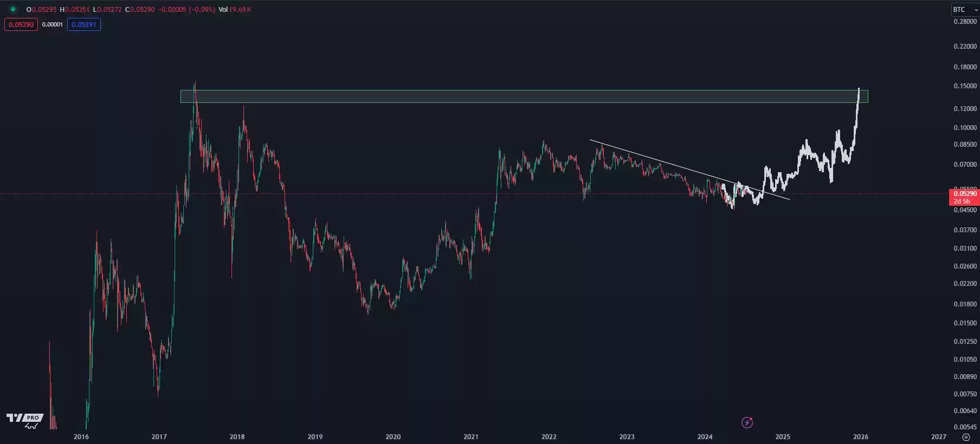The image size is (980, 444).
Task: Click the 0.15000 price scale label
Action: click(965, 86)
